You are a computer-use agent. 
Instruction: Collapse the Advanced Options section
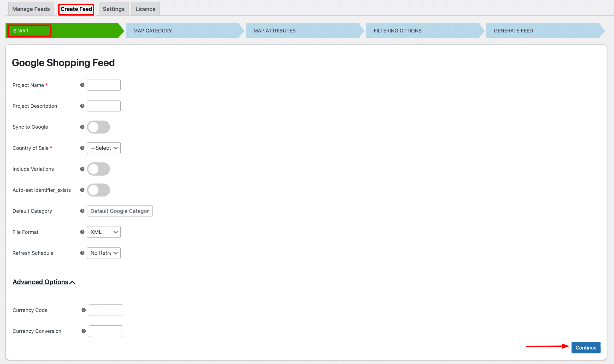44,282
